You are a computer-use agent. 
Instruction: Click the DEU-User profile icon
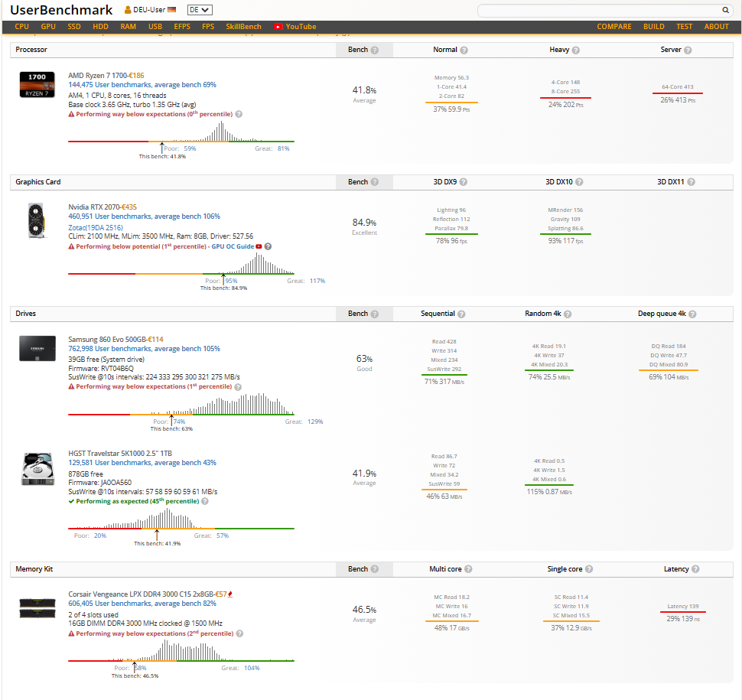point(128,10)
